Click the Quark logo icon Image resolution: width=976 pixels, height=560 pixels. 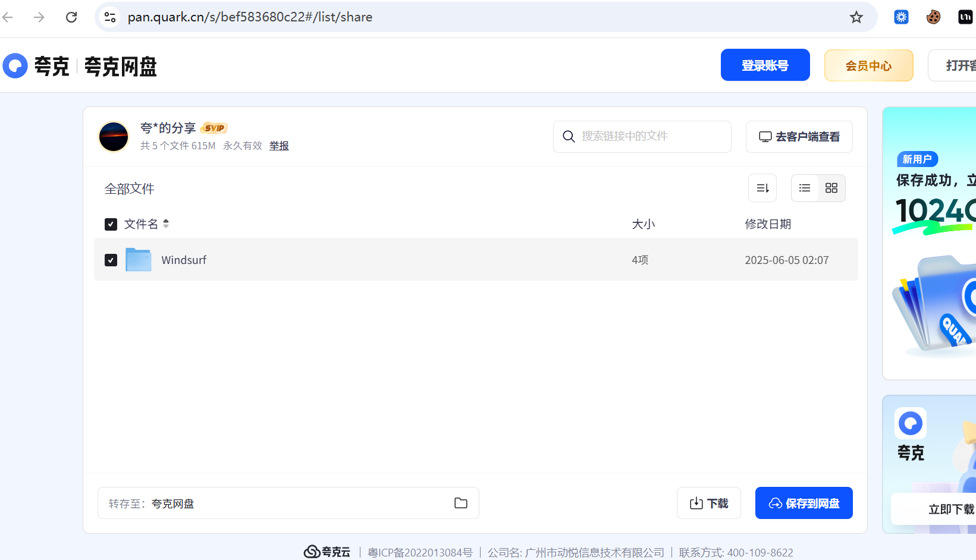[x=15, y=65]
